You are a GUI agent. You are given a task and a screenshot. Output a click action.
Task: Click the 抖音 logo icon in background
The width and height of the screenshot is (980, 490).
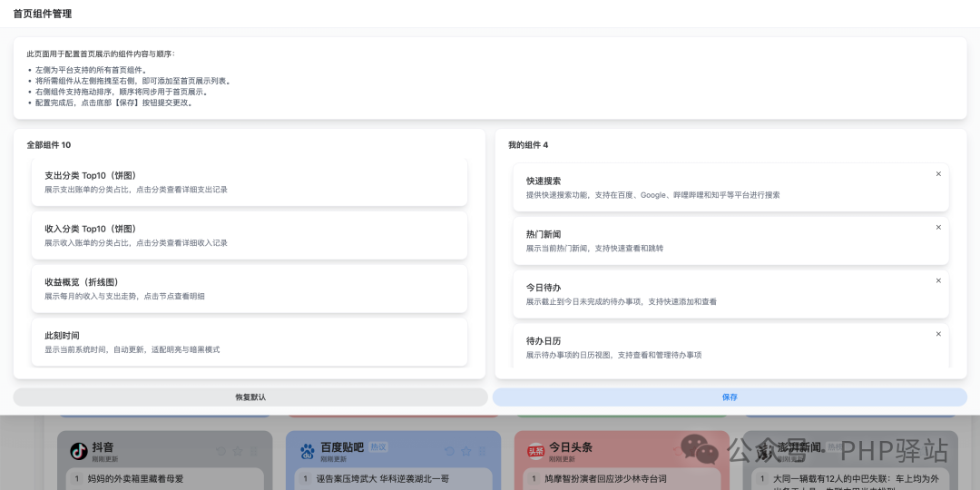click(79, 451)
